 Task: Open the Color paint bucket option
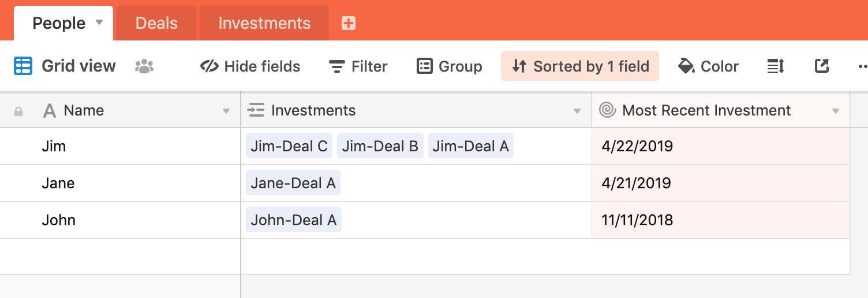click(x=708, y=66)
